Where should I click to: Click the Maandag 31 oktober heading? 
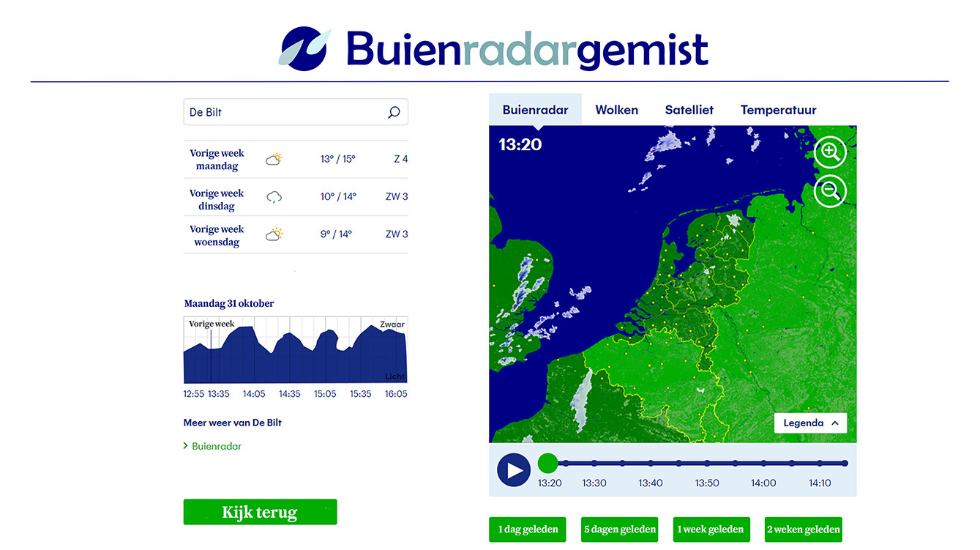point(229,303)
